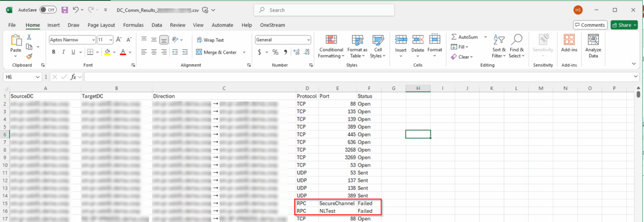Click the Insert Function fx icon
This screenshot has height=222, width=644.
coord(74,77)
